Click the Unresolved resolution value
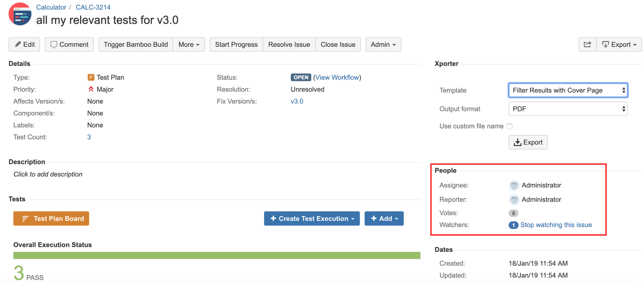644x283 pixels. (x=307, y=89)
